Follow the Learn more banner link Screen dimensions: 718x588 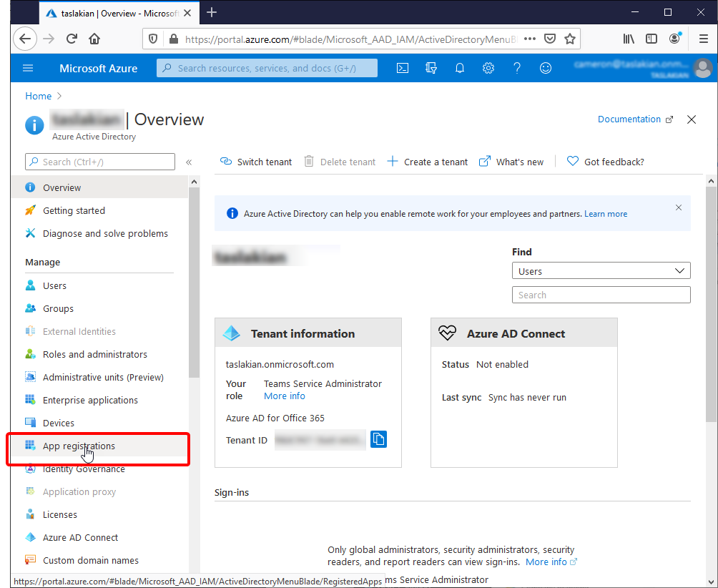point(606,214)
